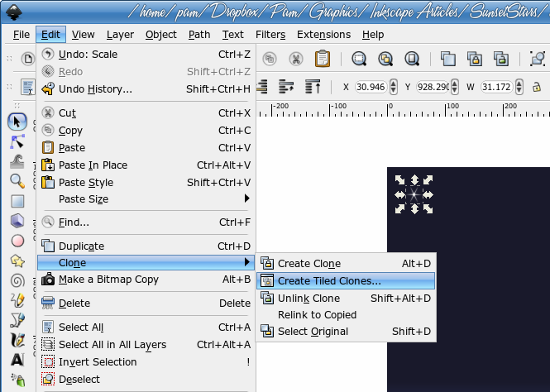Image resolution: width=550 pixels, height=392 pixels.
Task: Select the Selector arrow tool
Action: pos(17,122)
